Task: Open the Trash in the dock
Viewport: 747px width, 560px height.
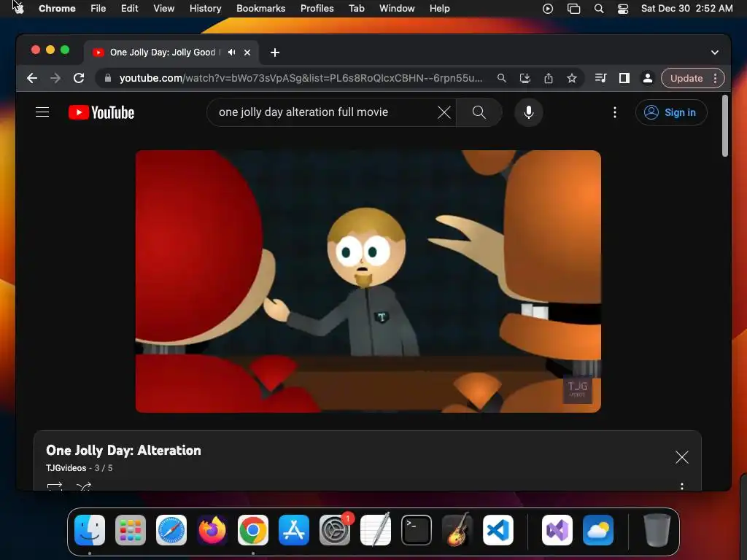Action: pyautogui.click(x=657, y=530)
